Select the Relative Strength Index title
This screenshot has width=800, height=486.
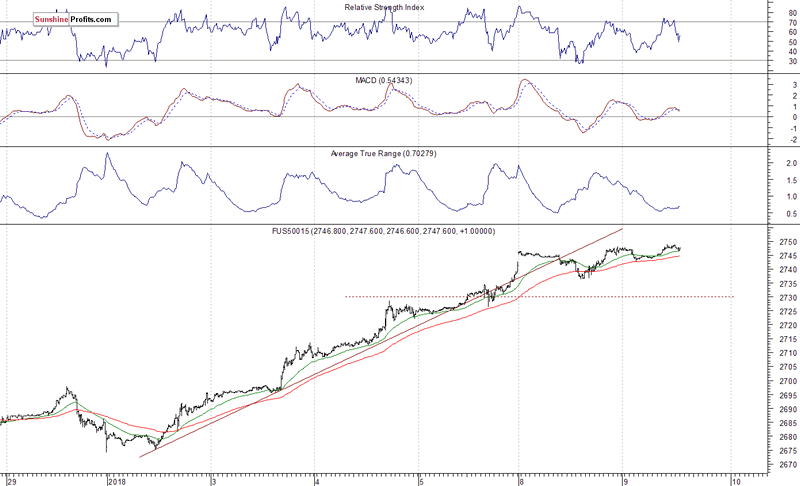pos(384,7)
